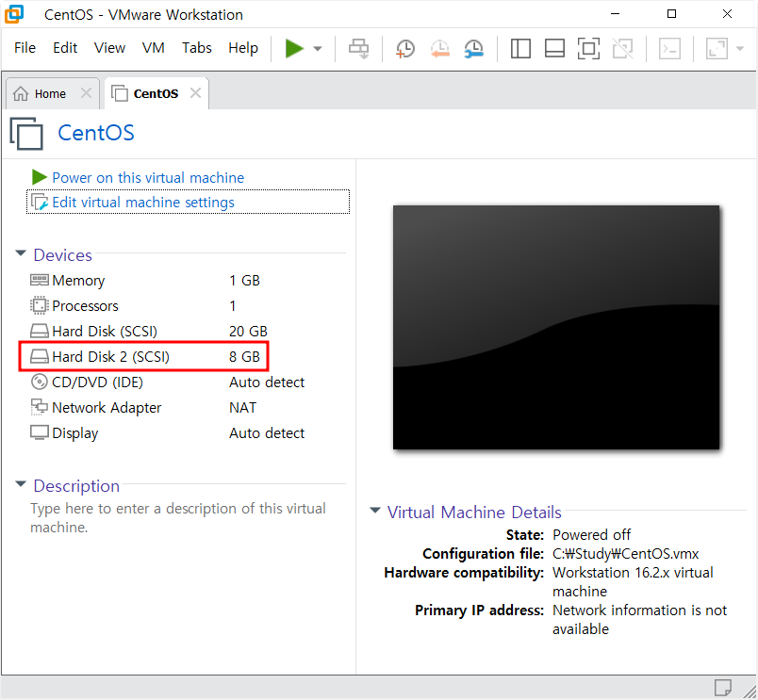The height and width of the screenshot is (700, 758).
Task: Click Send Ctrl+Alt+Del toolbar icon
Action: [358, 48]
